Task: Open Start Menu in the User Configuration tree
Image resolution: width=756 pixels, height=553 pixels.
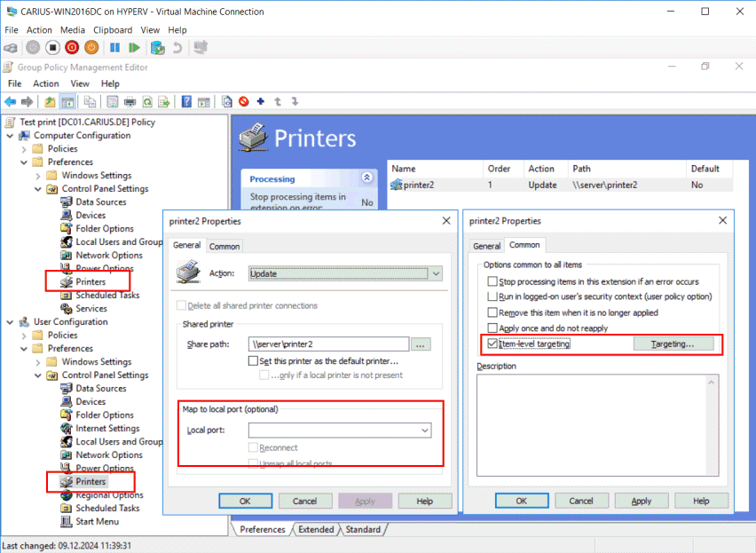Action: [97, 521]
